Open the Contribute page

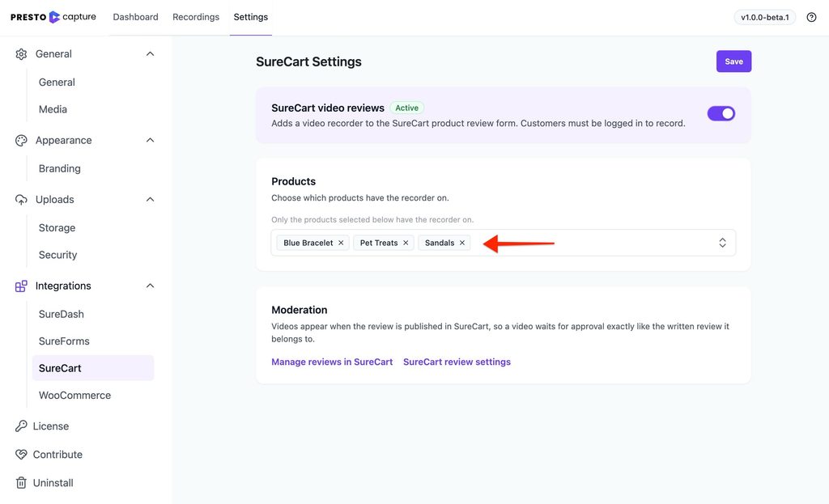tap(57, 455)
